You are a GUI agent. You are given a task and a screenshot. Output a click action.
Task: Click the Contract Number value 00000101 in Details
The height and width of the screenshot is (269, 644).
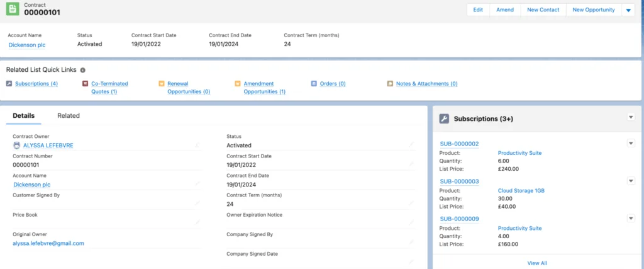[x=26, y=165]
